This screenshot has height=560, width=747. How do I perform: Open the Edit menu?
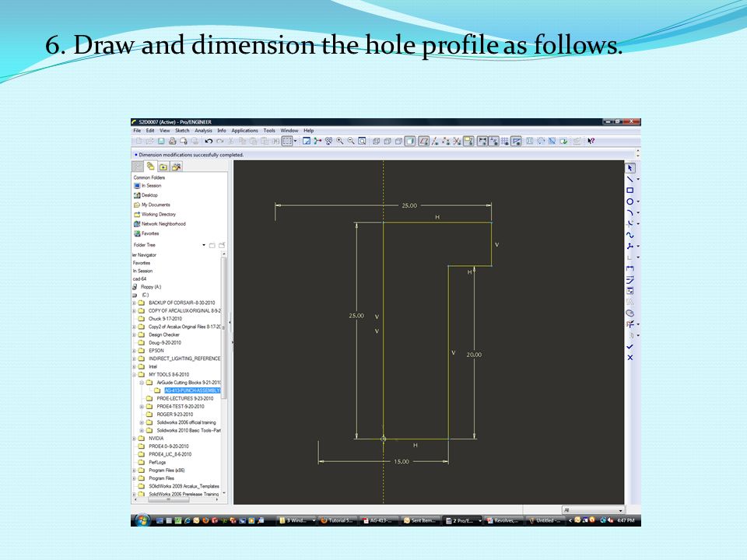click(150, 131)
